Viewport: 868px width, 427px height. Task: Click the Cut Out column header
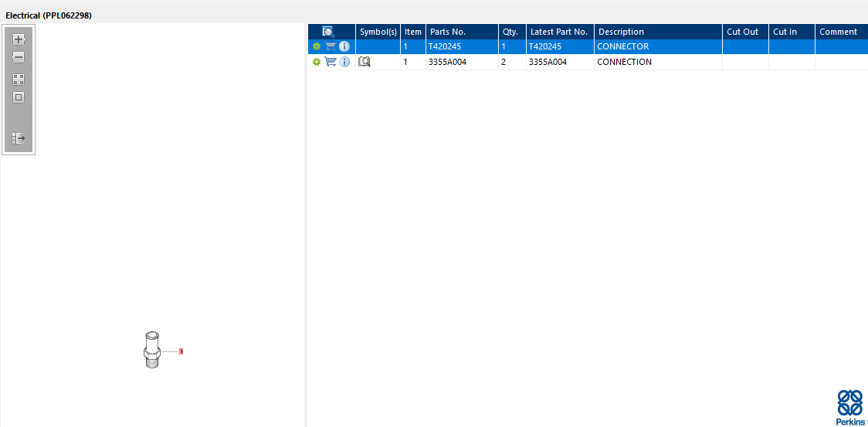[746, 32]
